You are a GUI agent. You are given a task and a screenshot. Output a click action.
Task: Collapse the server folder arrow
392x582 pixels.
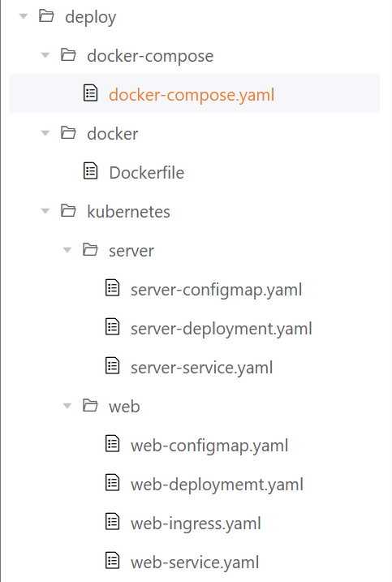point(67,250)
